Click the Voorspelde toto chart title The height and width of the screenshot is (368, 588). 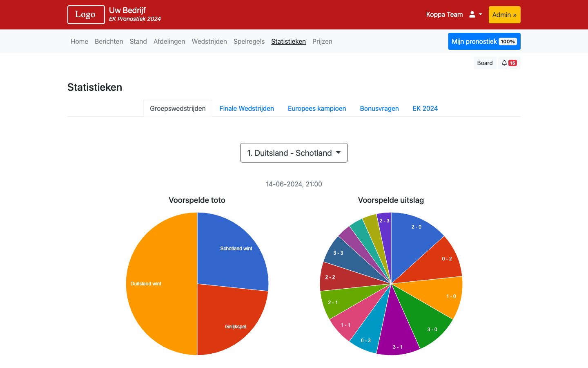(x=197, y=200)
